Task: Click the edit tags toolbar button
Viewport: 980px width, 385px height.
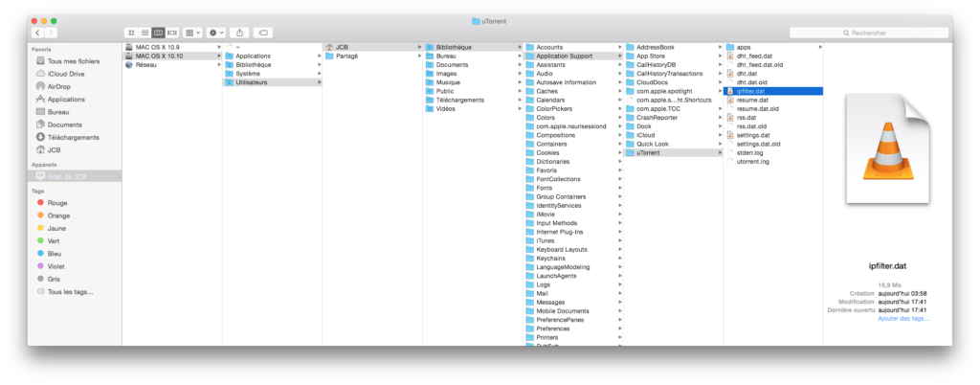Action: click(x=262, y=33)
